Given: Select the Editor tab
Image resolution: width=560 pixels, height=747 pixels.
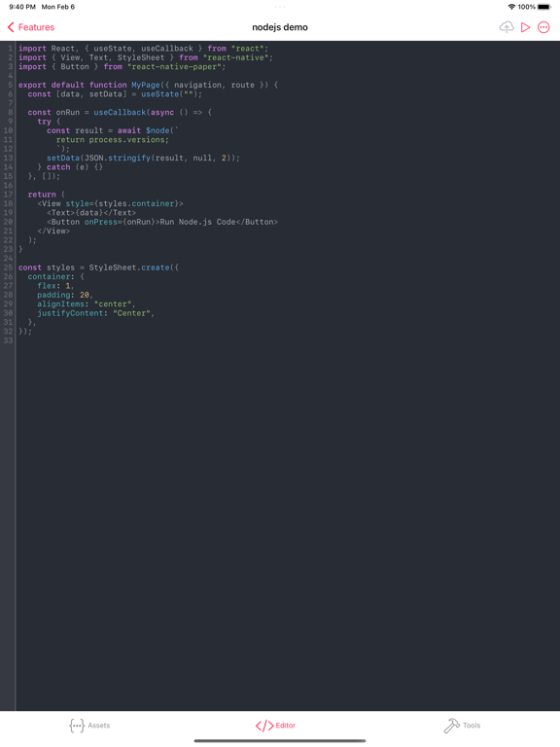Looking at the screenshot, I should coord(275,725).
